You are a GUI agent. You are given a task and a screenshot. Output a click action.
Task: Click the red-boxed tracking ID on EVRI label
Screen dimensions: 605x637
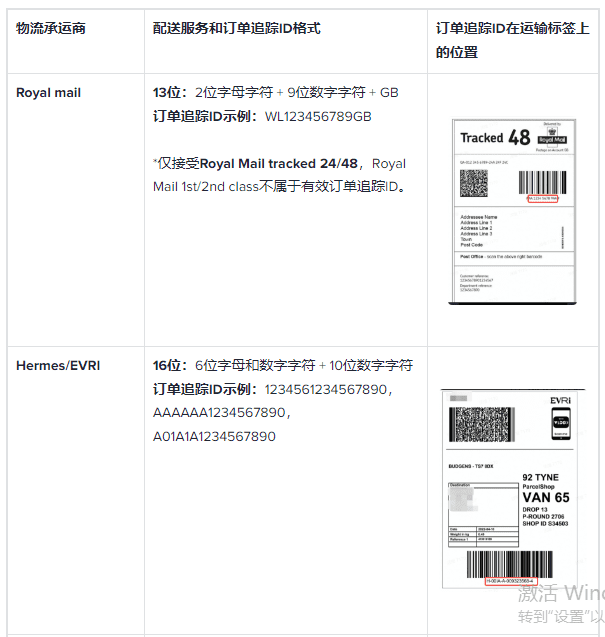511,581
